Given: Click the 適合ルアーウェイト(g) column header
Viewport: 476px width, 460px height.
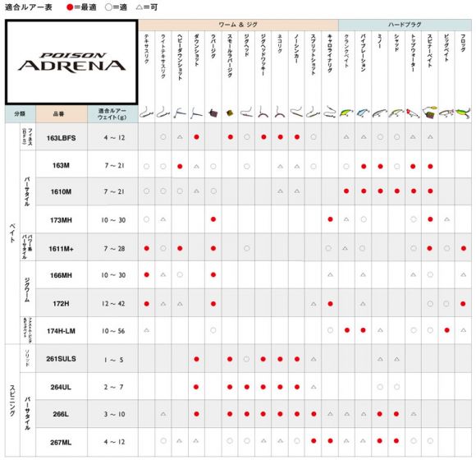Looking at the screenshot, I should (112, 114).
